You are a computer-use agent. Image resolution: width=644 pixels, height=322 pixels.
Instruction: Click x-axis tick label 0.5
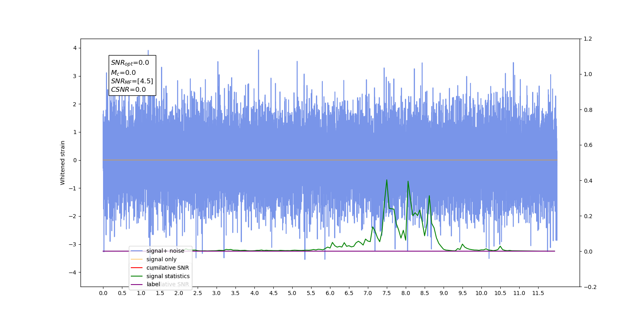(122, 293)
